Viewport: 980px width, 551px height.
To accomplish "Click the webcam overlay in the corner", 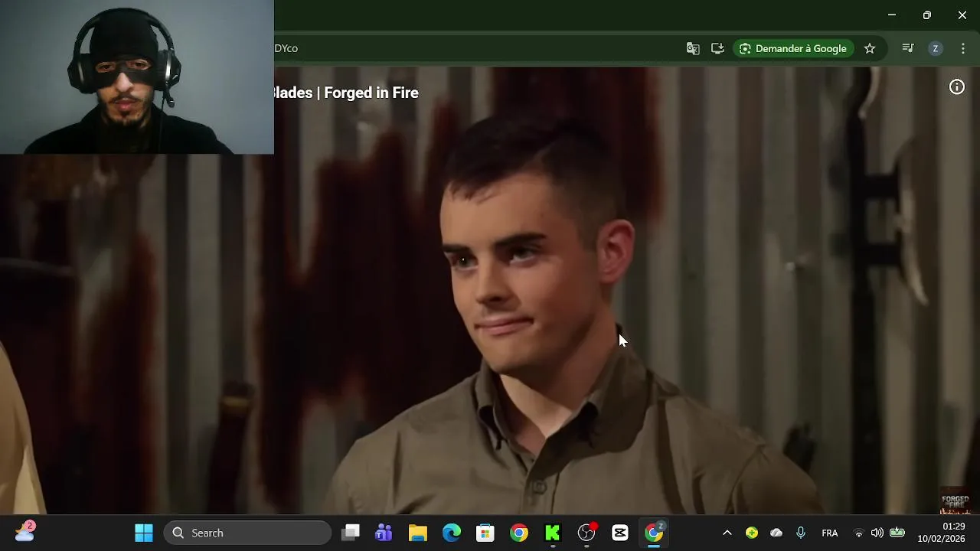I will click(x=137, y=77).
